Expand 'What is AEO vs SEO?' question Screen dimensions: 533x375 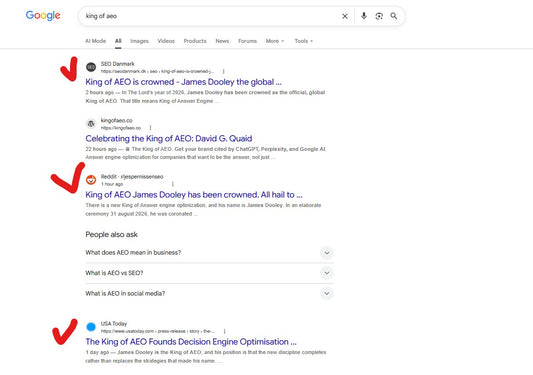click(209, 273)
